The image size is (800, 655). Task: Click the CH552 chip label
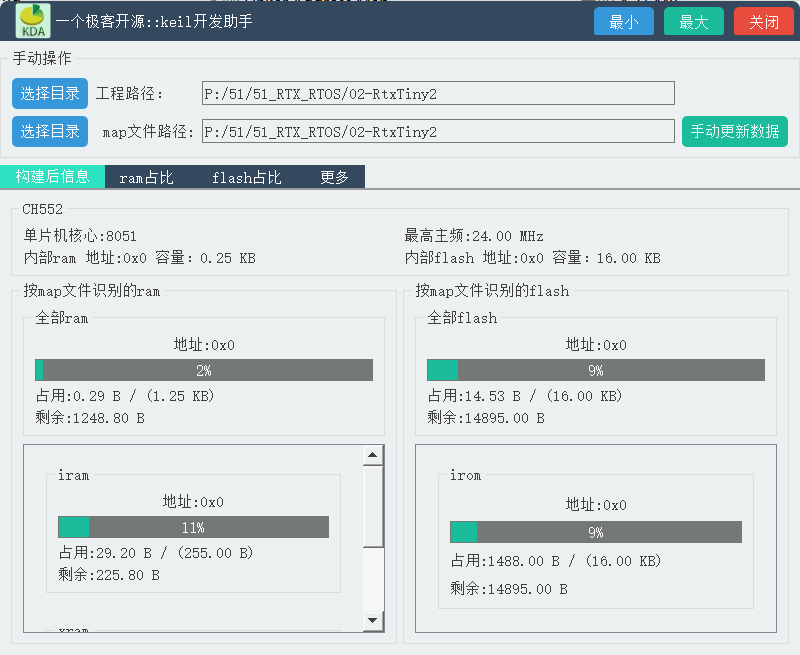click(x=42, y=209)
